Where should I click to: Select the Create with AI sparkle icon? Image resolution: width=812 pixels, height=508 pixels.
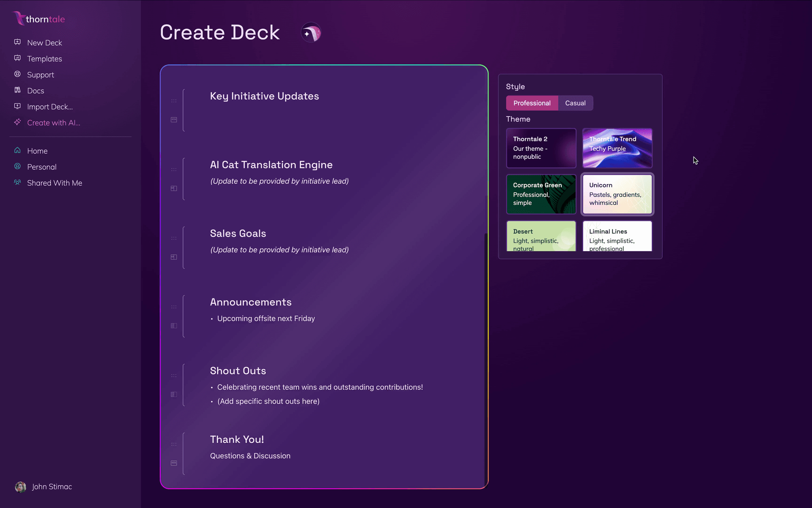(17, 122)
